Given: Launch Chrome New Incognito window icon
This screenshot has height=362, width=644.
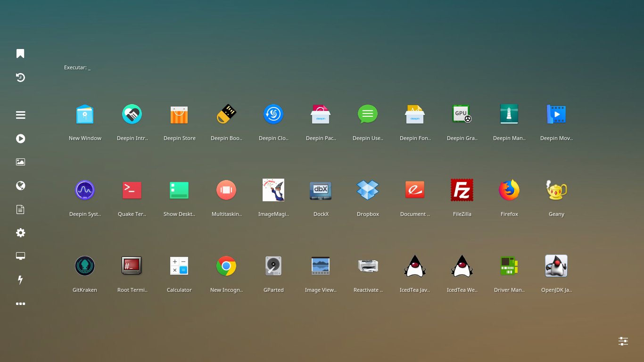Looking at the screenshot, I should point(226,266).
